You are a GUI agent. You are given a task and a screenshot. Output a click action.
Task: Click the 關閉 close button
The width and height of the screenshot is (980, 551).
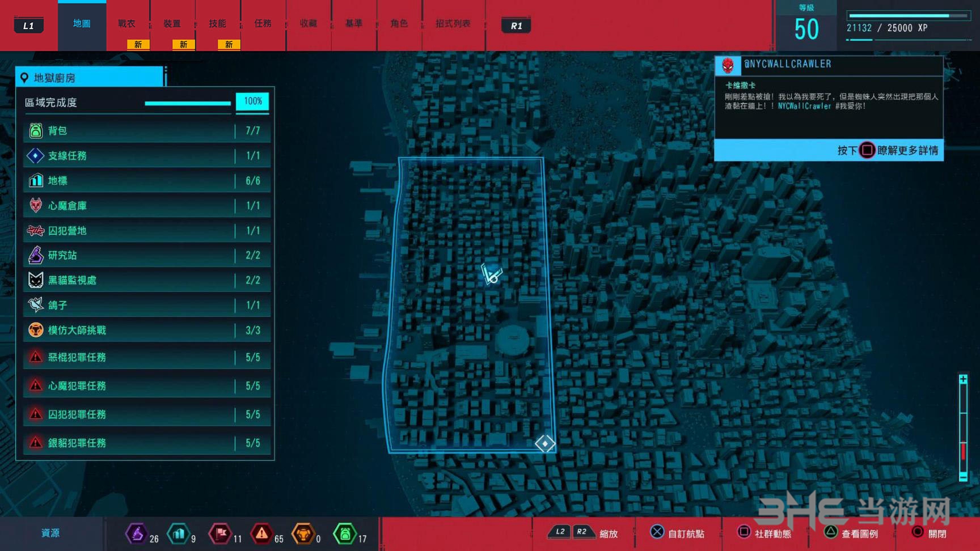(x=929, y=533)
